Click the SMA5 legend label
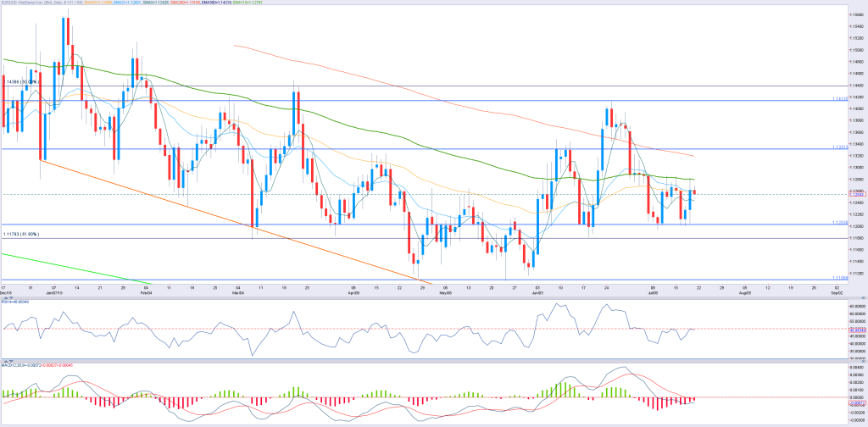The height and width of the screenshot is (427, 868). point(156,3)
